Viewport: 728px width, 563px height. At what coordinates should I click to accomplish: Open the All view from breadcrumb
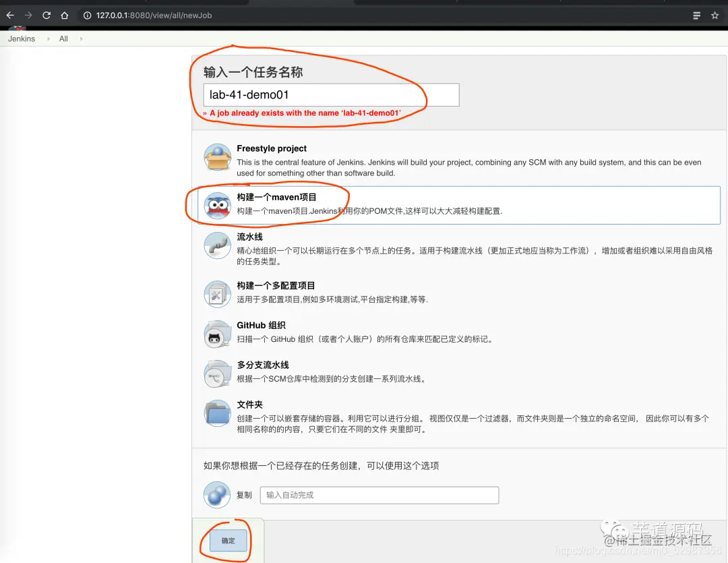(x=63, y=38)
